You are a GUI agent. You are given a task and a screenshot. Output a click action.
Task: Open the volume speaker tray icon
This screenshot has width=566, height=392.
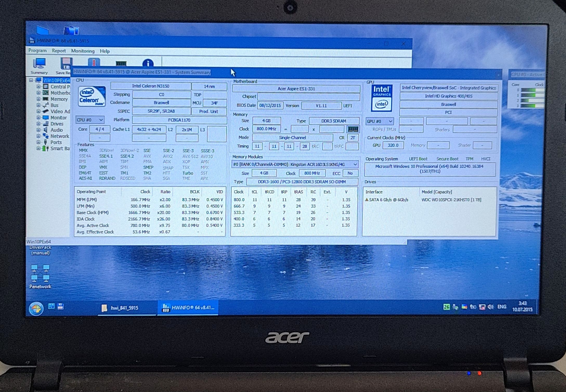click(490, 307)
